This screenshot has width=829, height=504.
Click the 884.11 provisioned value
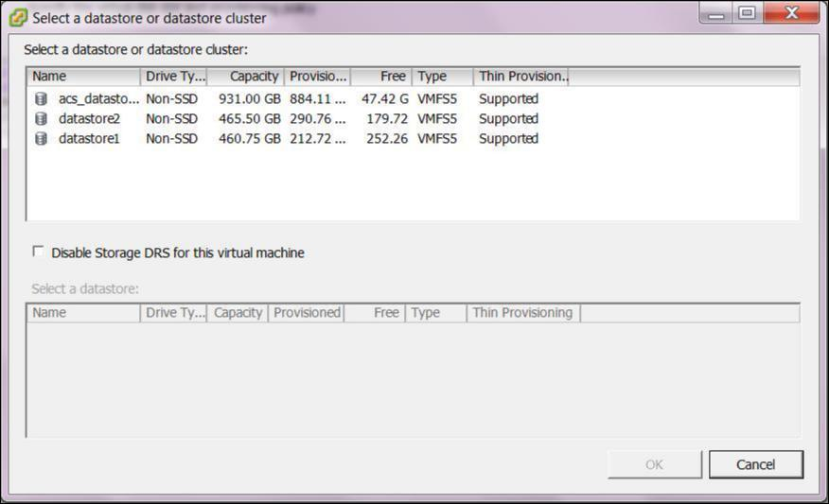(318, 98)
